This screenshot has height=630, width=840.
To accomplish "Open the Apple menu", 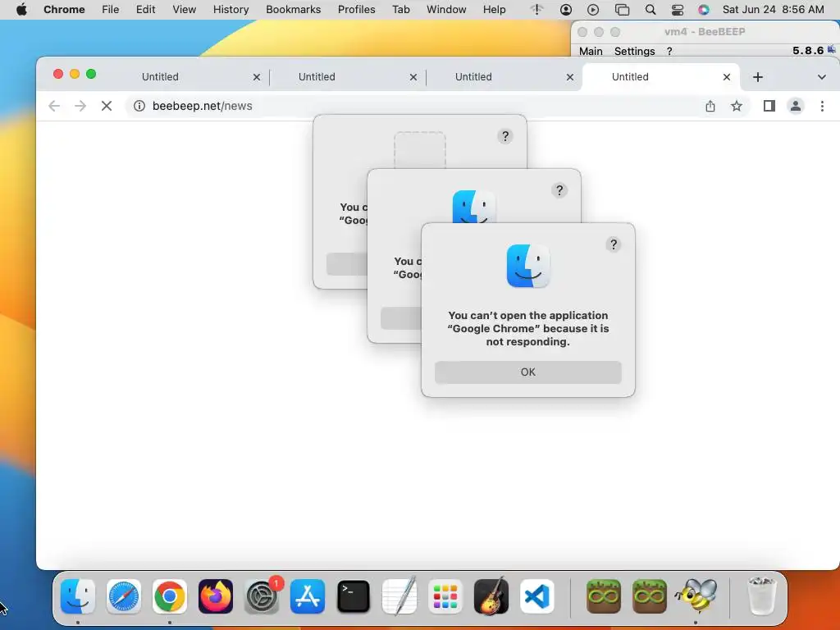I will coord(21,10).
